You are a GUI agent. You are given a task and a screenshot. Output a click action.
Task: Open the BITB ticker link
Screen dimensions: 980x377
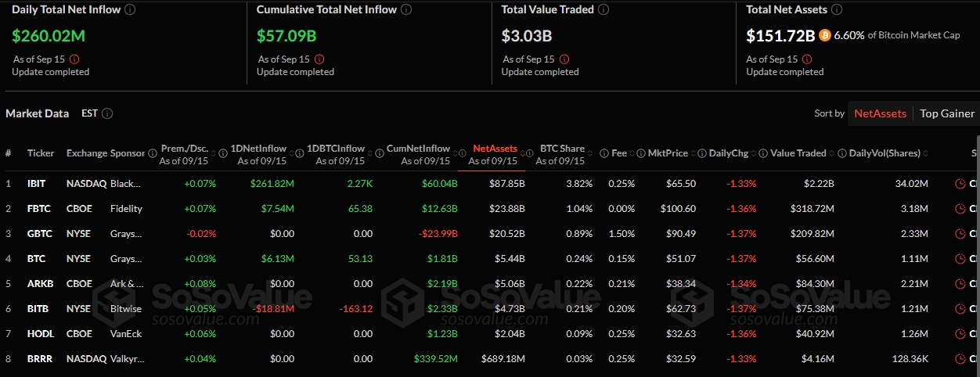tap(38, 309)
